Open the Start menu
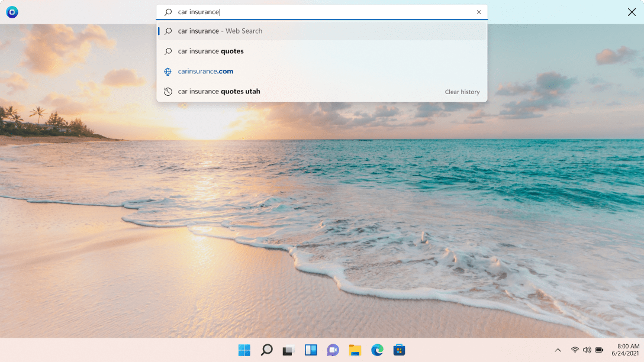The height and width of the screenshot is (362, 644). pos(243,350)
